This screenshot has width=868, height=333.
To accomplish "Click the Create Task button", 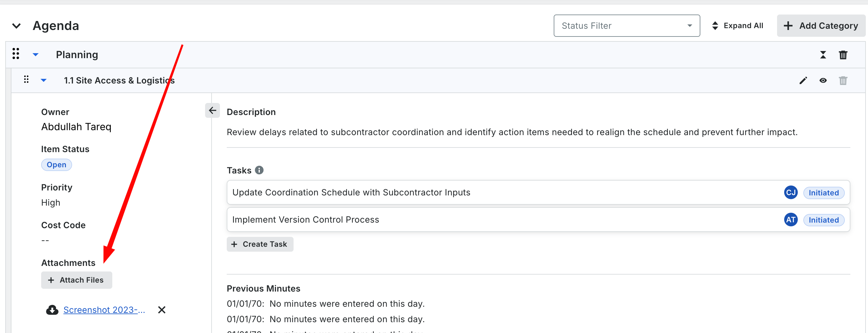I will pyautogui.click(x=260, y=244).
